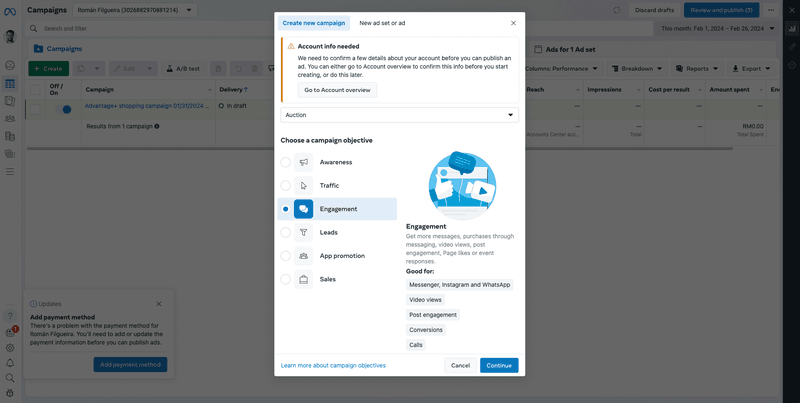Image resolution: width=800 pixels, height=403 pixels.
Task: Check the select-all checkbox in table header
Action: [x=35, y=90]
